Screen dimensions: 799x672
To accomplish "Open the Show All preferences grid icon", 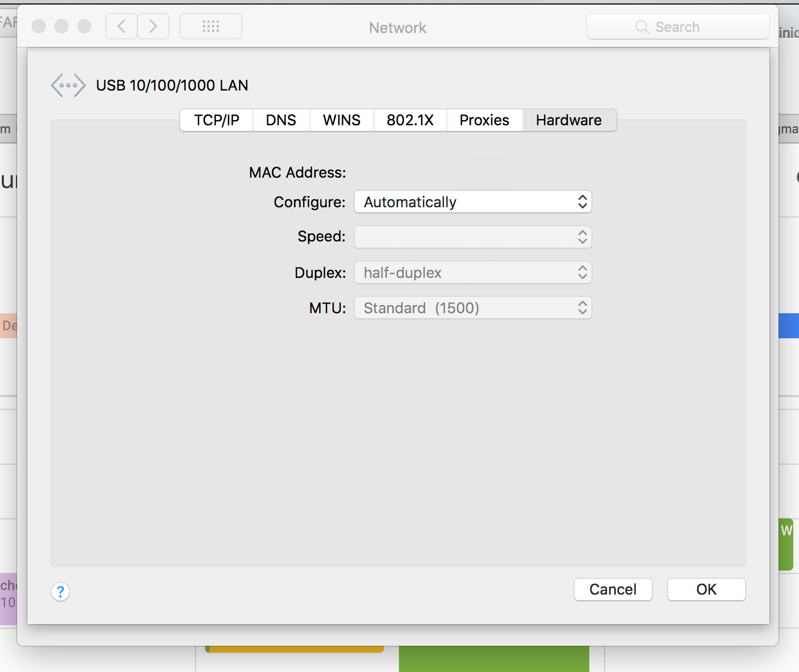I will pyautogui.click(x=210, y=26).
